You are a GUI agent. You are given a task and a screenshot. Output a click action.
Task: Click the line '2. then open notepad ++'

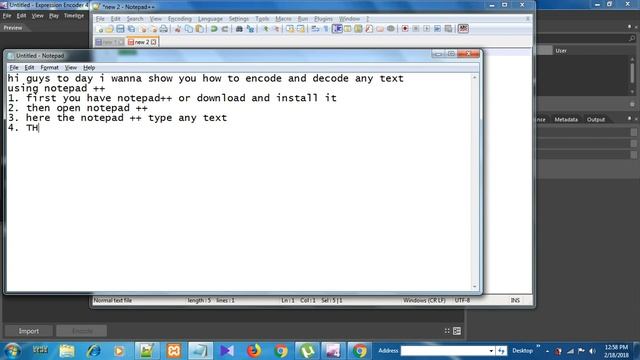coord(78,108)
